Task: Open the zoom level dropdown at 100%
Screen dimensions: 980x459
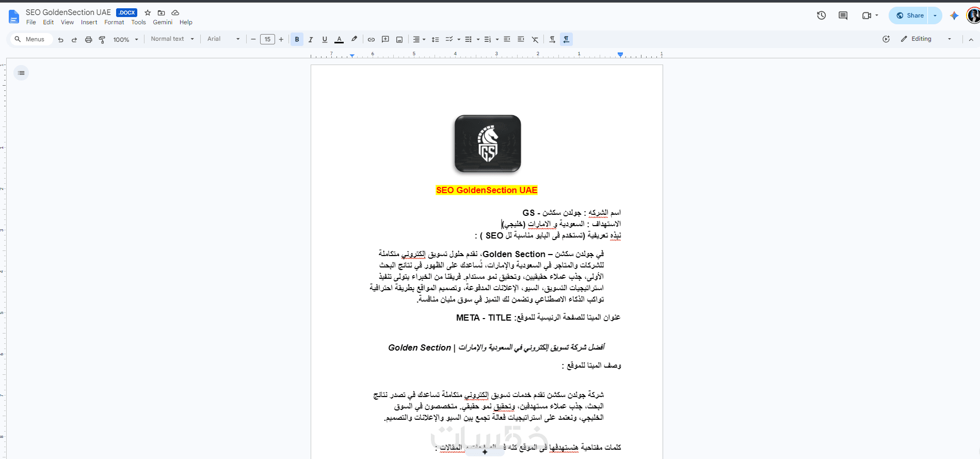Action: coord(126,39)
